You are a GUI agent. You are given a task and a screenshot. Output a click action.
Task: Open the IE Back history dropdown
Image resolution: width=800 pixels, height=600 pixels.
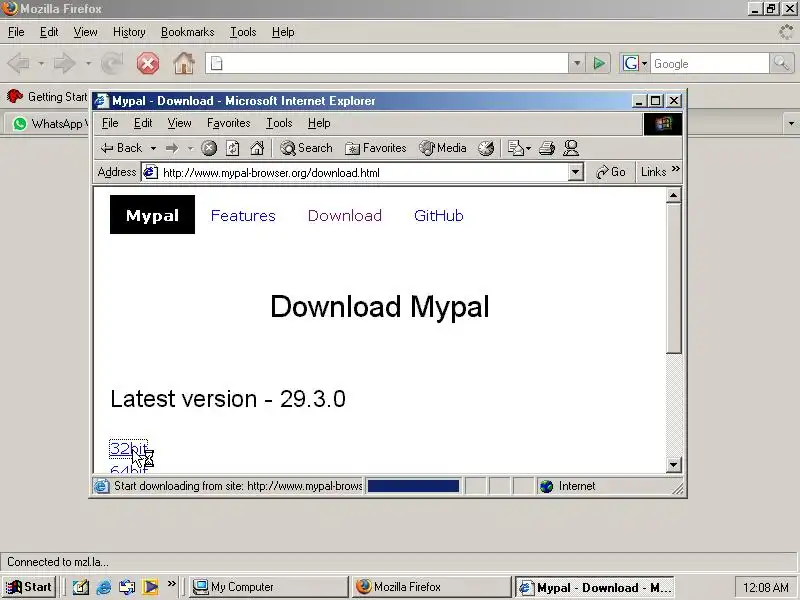pos(153,148)
